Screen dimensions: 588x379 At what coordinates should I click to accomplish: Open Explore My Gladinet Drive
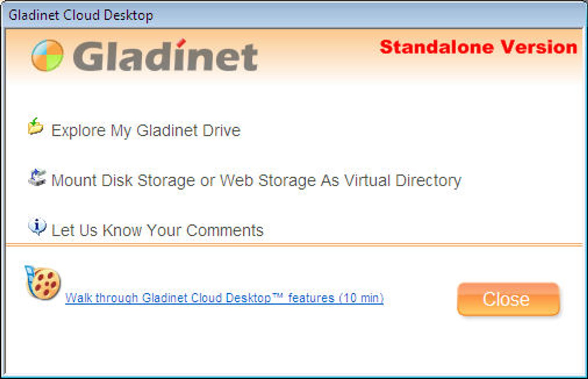(x=146, y=131)
